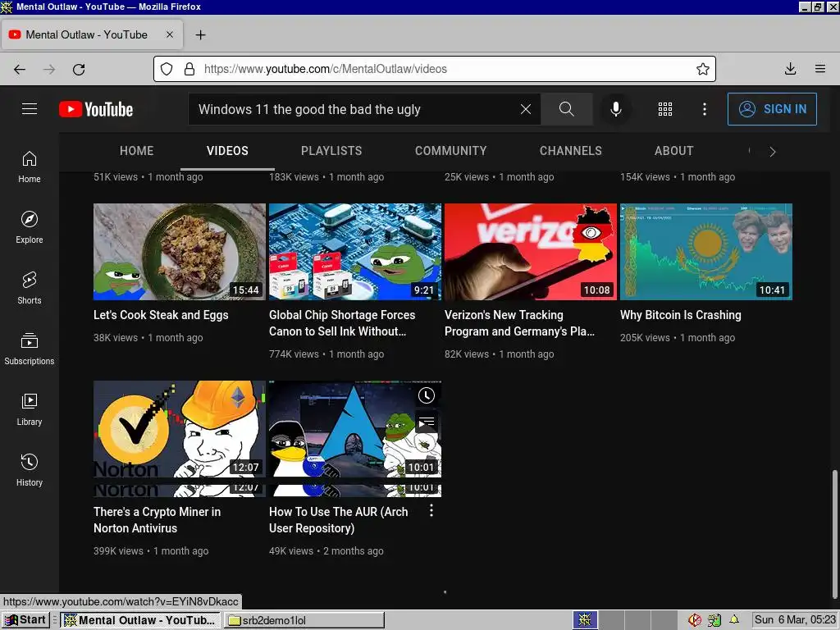840x630 pixels.
Task: Open the YouTube apps grid
Action: pyautogui.click(x=664, y=109)
